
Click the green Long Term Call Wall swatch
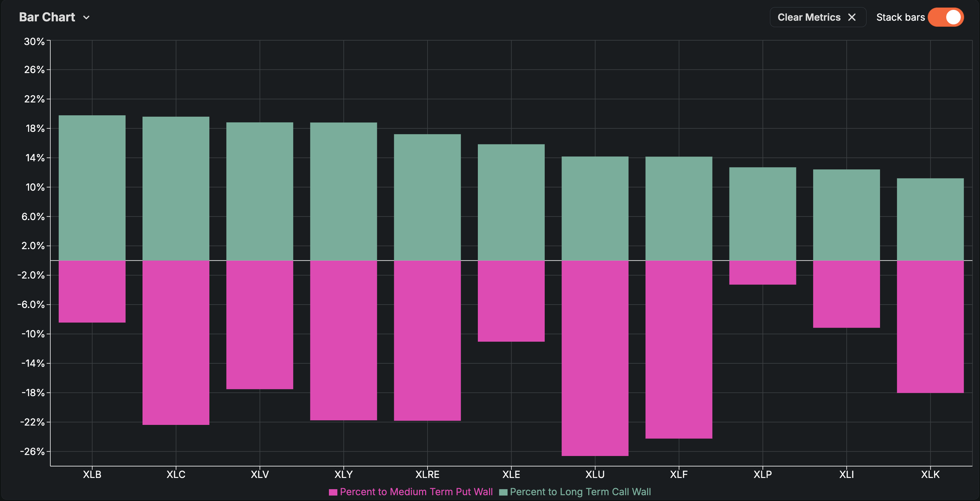click(x=503, y=492)
